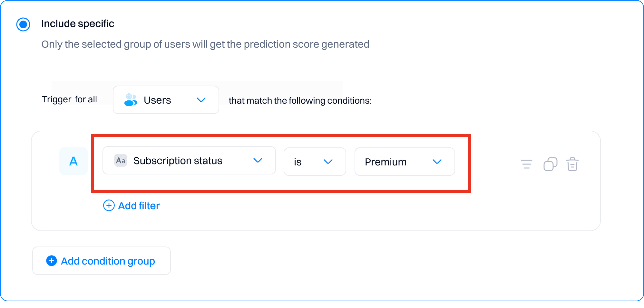
Task: Expand the 'is' operator chevron
Action: (x=328, y=162)
